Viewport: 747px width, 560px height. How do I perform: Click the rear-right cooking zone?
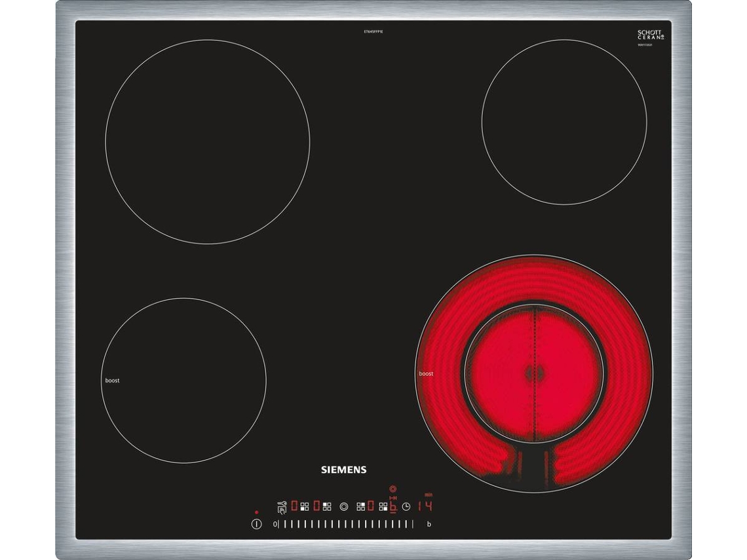coord(564,122)
